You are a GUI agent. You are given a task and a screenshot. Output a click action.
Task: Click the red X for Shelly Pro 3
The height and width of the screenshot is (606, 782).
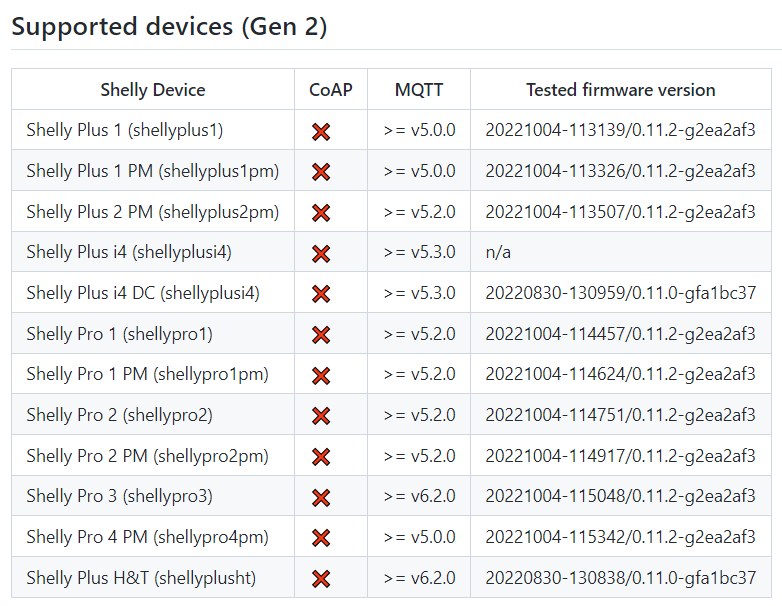(321, 497)
